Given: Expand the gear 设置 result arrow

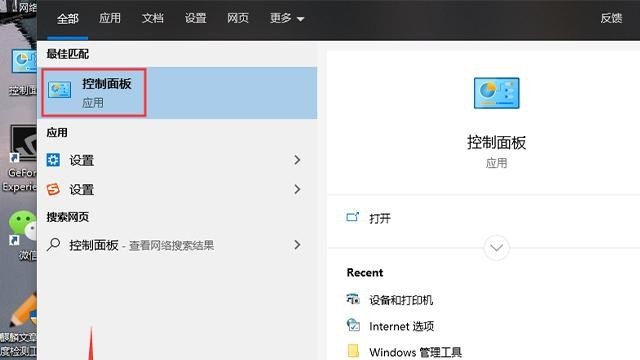Looking at the screenshot, I should (297, 160).
